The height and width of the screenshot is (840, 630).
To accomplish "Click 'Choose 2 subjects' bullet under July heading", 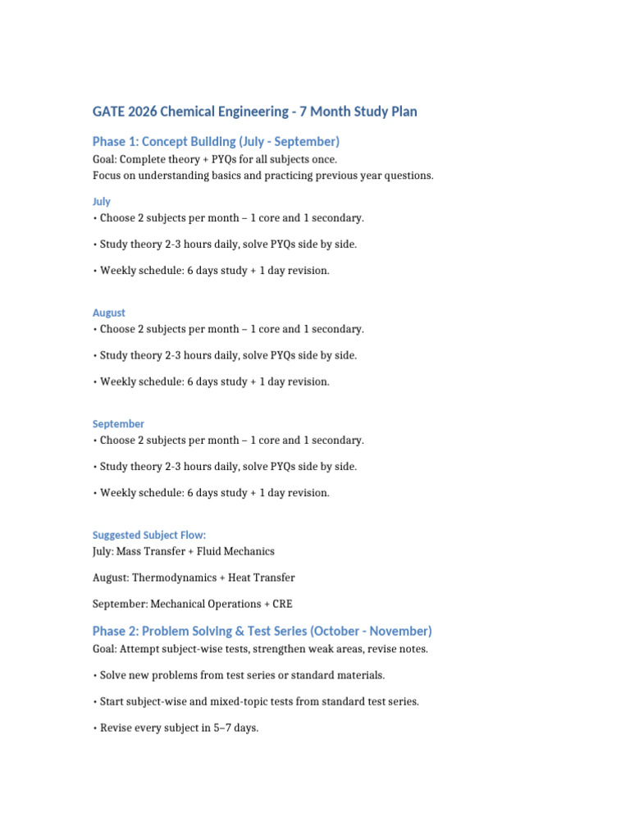I will (x=228, y=218).
